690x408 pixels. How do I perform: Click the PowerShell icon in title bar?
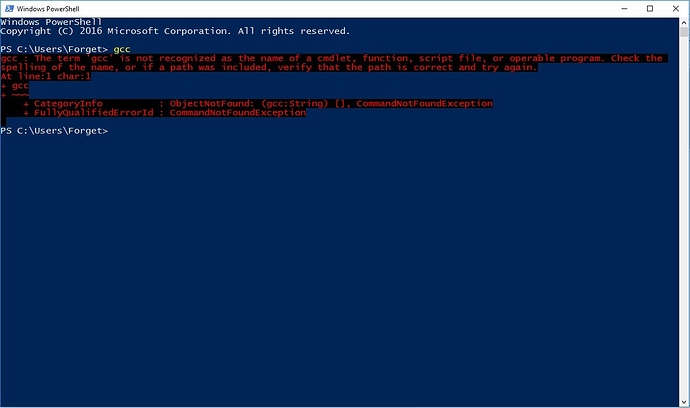[9, 8]
